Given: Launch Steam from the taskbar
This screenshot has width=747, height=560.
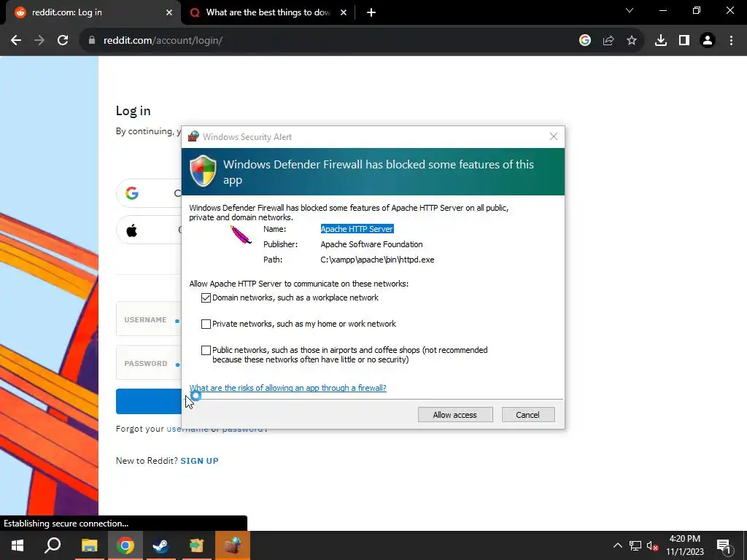Looking at the screenshot, I should pos(161,545).
